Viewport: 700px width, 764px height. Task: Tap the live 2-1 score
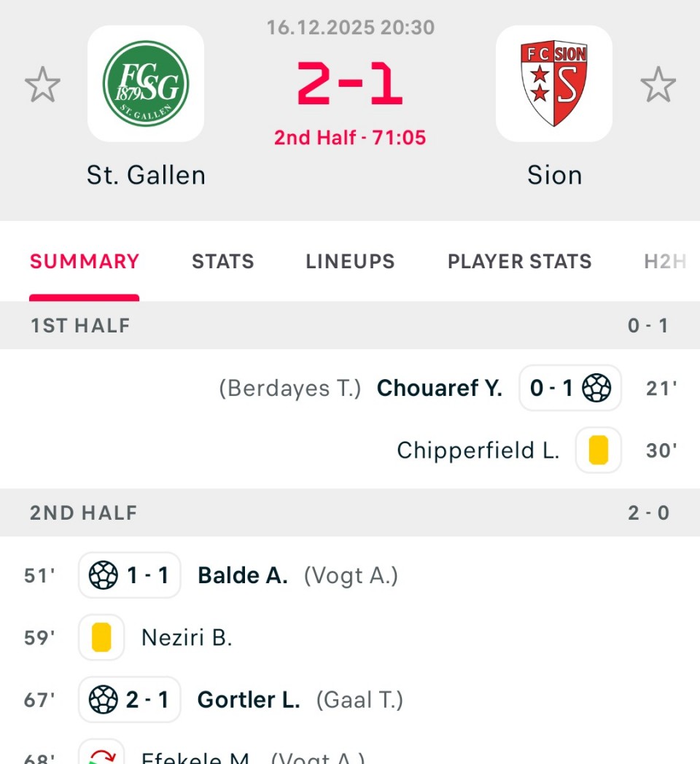click(350, 83)
